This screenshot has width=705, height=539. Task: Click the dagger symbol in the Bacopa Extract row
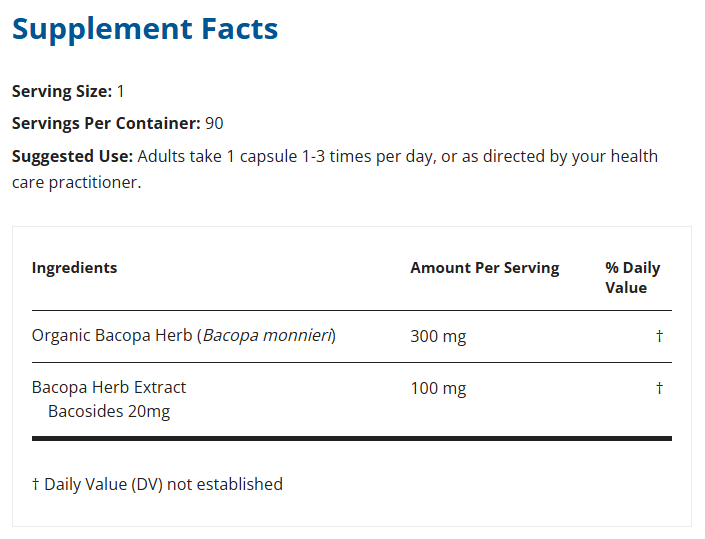659,388
